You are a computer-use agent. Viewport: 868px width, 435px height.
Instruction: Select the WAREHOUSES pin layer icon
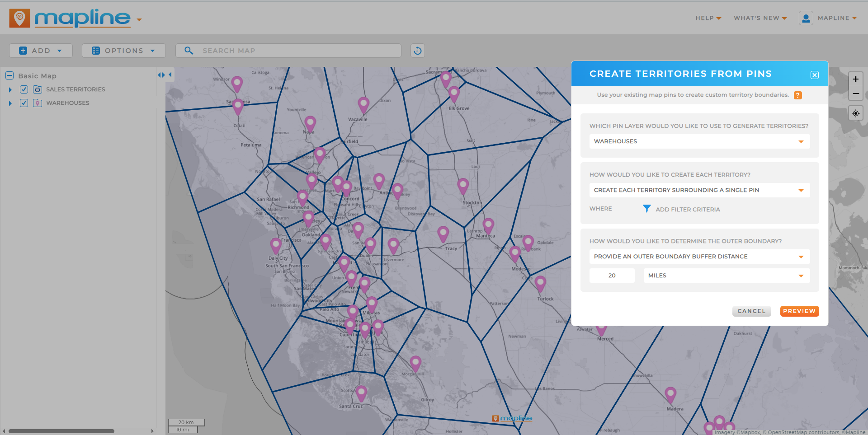click(x=37, y=103)
